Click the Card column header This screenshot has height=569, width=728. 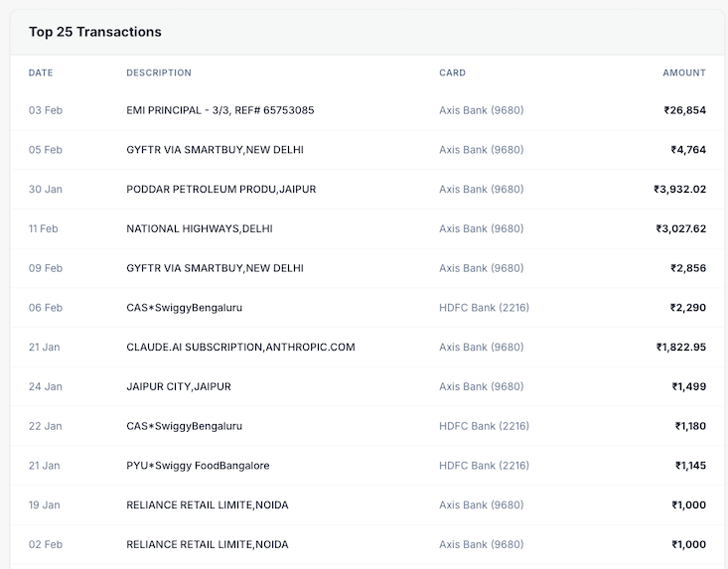pos(452,72)
